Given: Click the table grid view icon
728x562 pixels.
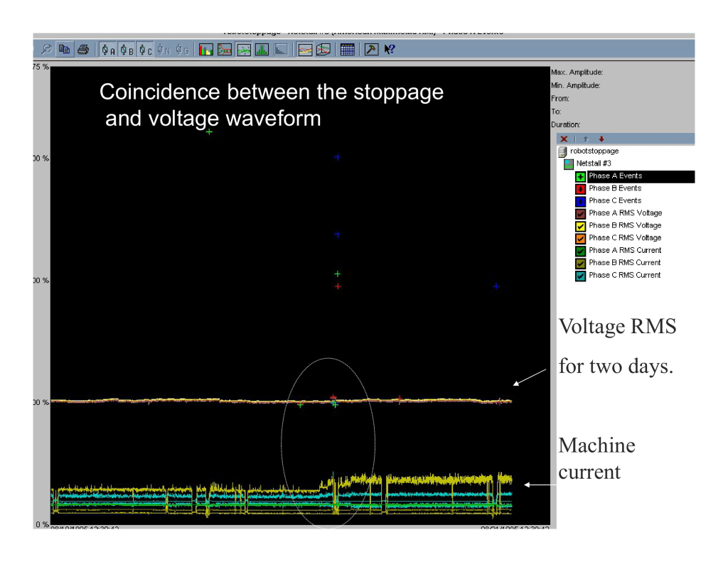Looking at the screenshot, I should tap(347, 50).
